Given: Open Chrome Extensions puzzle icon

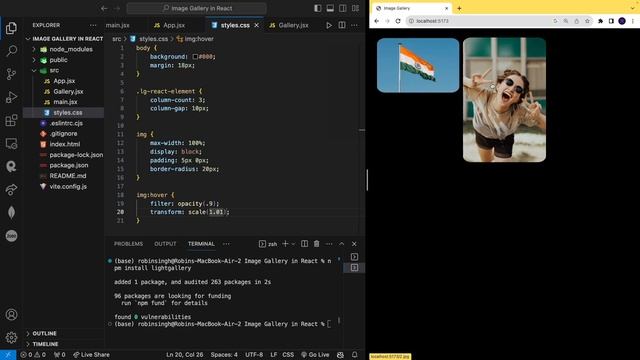Looking at the screenshot, I should click(x=600, y=21).
